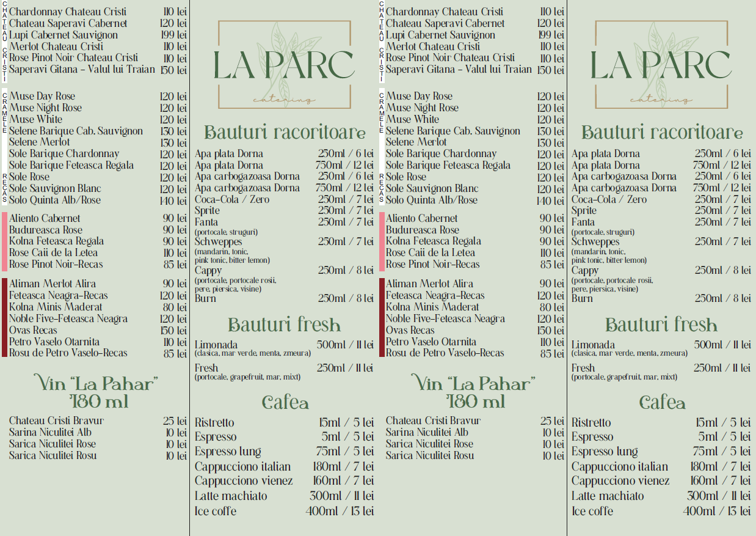756x536 pixels.
Task: Click 'Chateau Saperavi Cabernet' in the left menu copy
Action: pos(68,23)
